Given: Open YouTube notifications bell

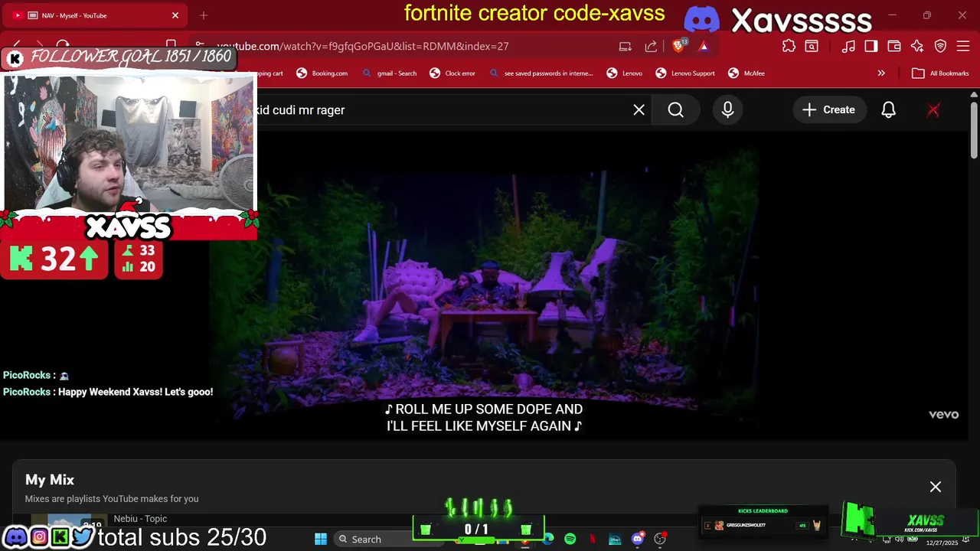Looking at the screenshot, I should [x=888, y=109].
